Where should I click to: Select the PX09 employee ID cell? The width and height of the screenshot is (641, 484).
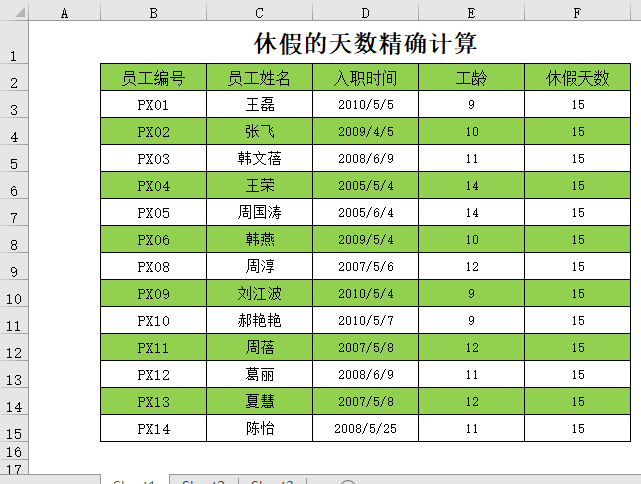(x=153, y=294)
